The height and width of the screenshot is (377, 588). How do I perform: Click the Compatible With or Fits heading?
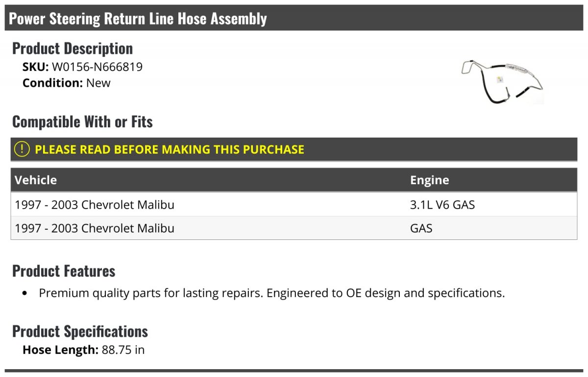(x=82, y=121)
